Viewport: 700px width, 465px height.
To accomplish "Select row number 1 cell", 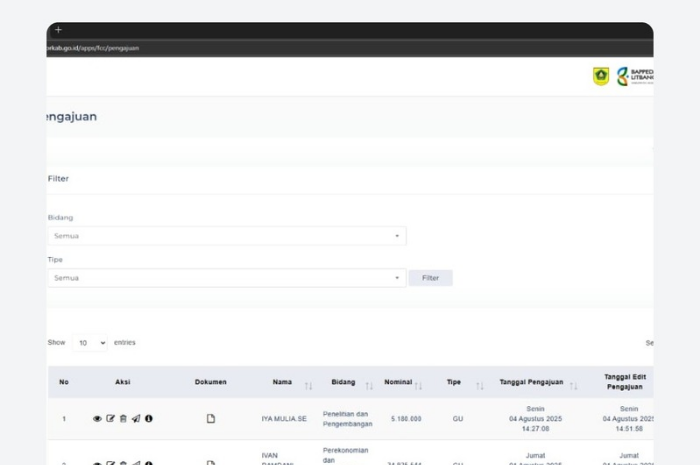I will (x=64, y=419).
